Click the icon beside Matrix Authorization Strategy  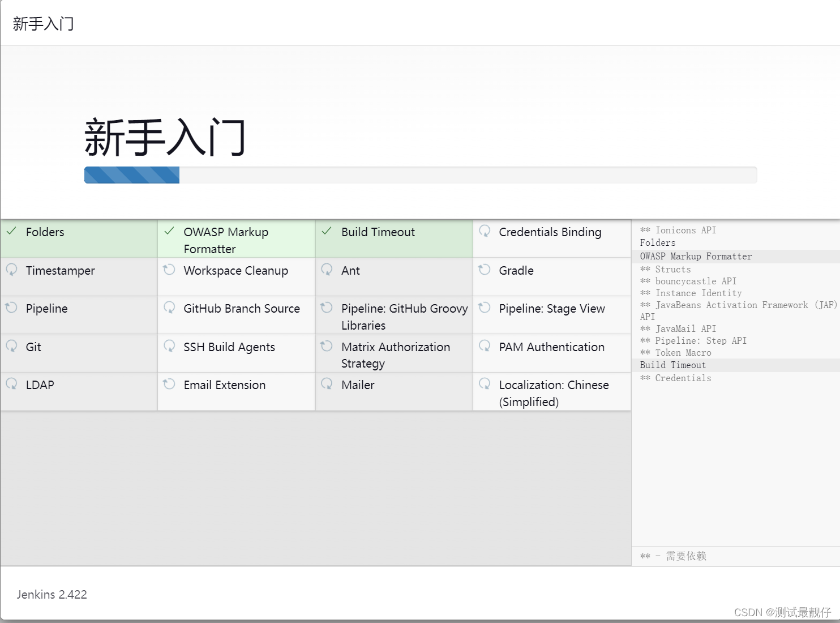pyautogui.click(x=327, y=346)
